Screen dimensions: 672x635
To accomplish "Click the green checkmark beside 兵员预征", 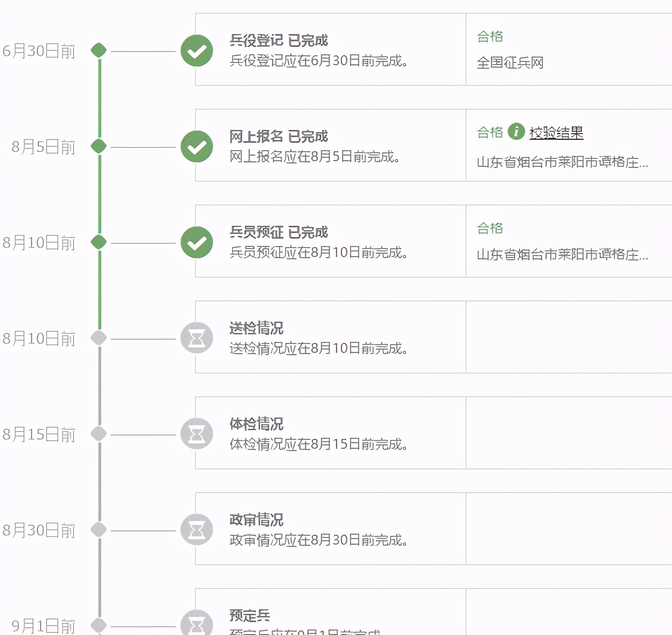I will tap(197, 242).
